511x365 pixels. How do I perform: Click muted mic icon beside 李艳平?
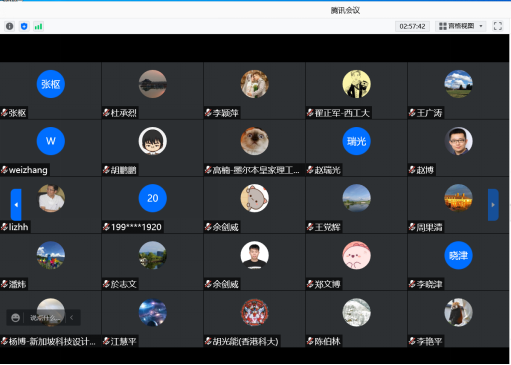pos(412,341)
